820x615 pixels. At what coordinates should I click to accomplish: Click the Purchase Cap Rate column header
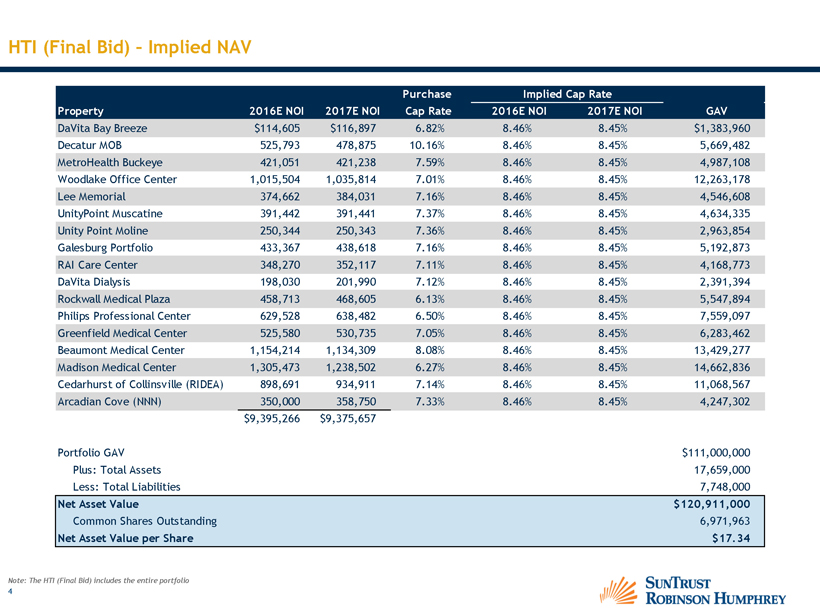[427, 102]
